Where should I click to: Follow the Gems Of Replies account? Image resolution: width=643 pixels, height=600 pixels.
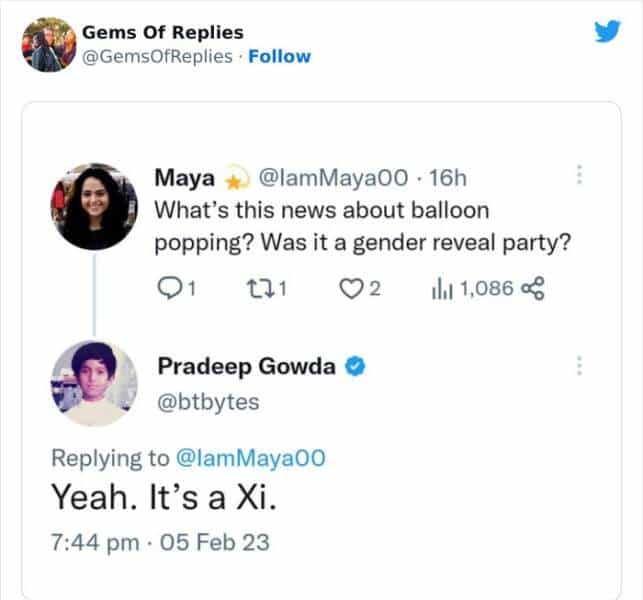(279, 56)
